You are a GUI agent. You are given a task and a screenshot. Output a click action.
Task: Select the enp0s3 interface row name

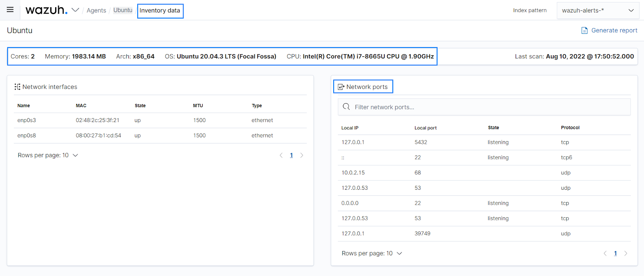click(x=27, y=120)
